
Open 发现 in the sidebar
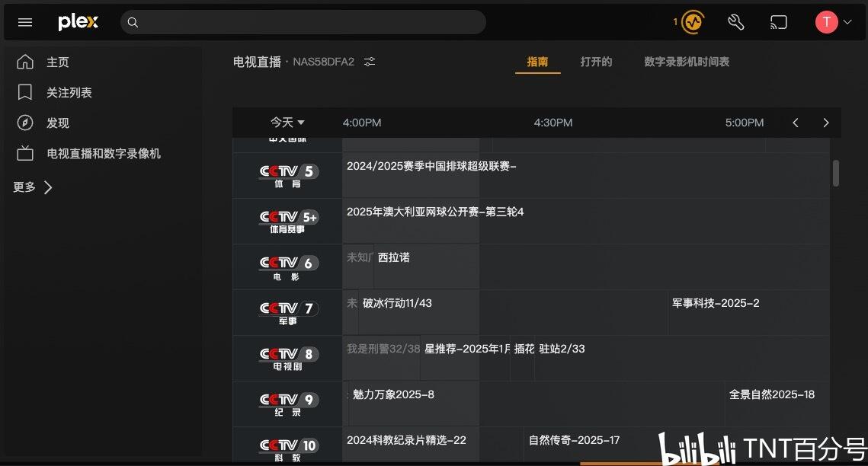tap(58, 123)
